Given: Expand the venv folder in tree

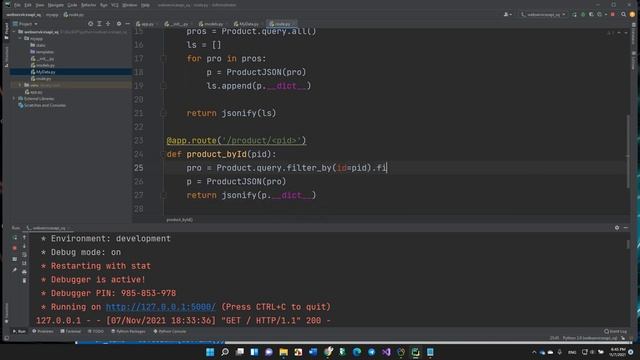Looking at the screenshot, I should pyautogui.click(x=20, y=85).
